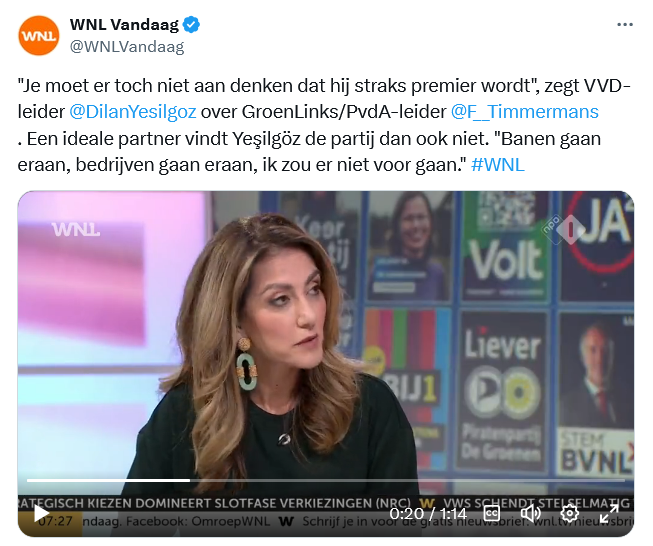Viewport: 653px width, 546px height.
Task: Open the @DilanYesilgoz mention link
Action: coord(132,112)
